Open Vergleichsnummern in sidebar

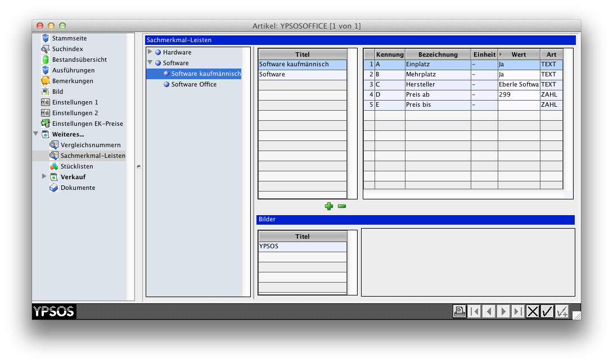(90, 145)
